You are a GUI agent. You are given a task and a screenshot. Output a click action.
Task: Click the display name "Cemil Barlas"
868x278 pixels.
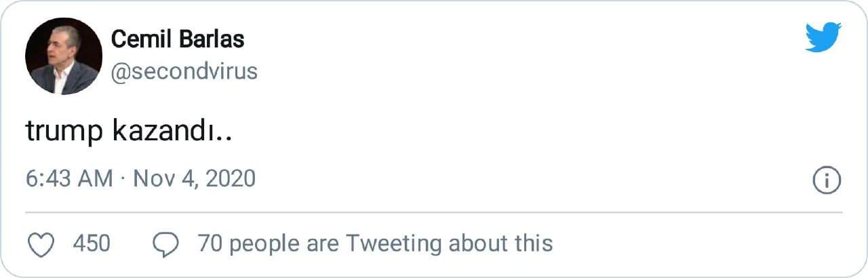coord(178,39)
